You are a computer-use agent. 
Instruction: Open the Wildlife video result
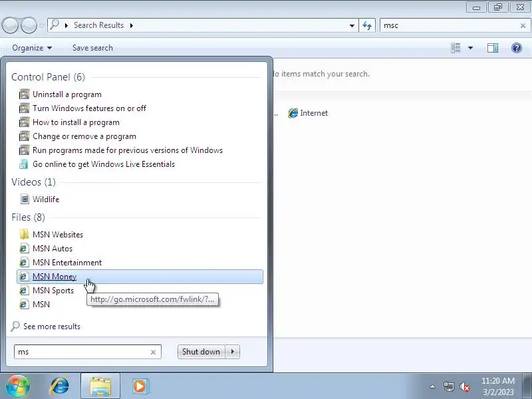point(46,199)
